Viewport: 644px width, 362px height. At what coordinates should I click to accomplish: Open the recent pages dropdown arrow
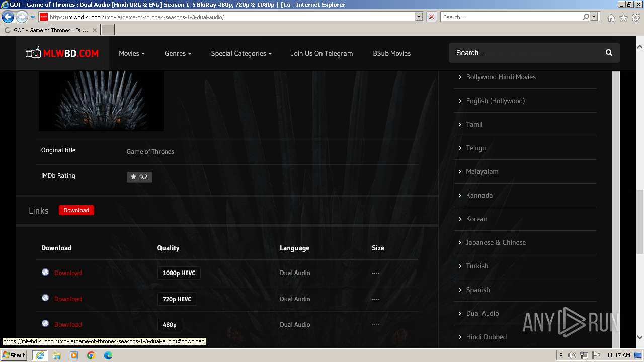(33, 17)
